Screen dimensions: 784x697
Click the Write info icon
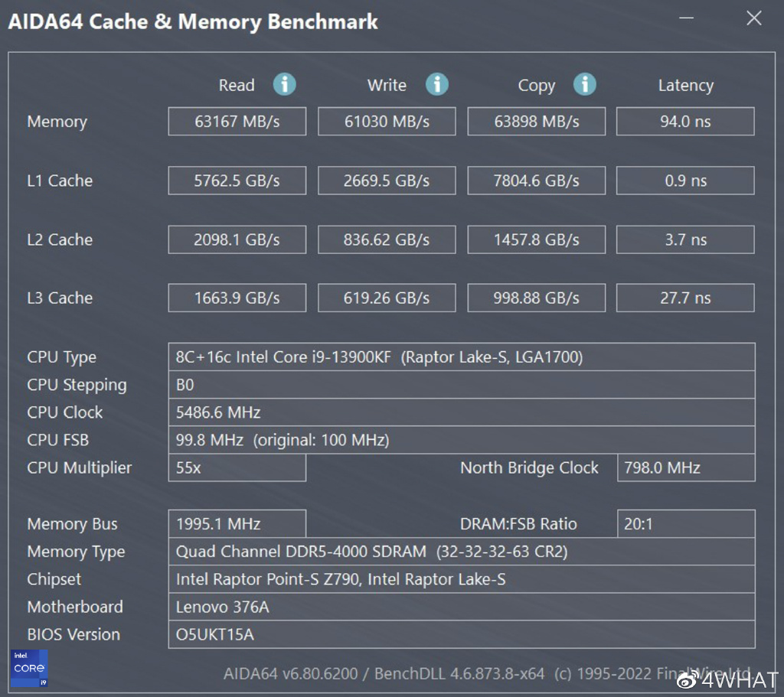pos(437,84)
